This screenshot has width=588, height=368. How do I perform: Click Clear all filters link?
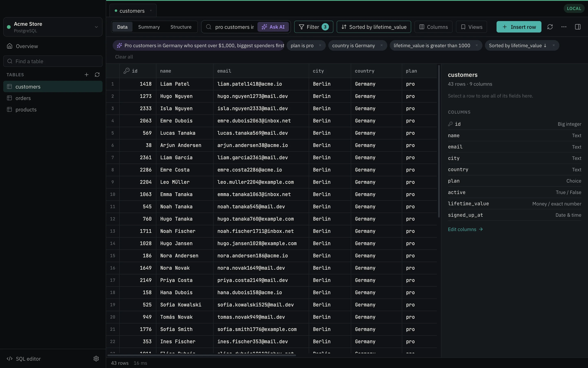[124, 57]
